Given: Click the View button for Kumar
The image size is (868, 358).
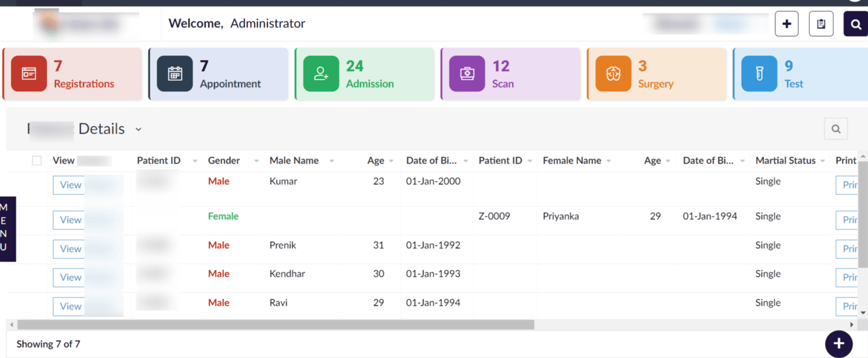Looking at the screenshot, I should pyautogui.click(x=70, y=185).
